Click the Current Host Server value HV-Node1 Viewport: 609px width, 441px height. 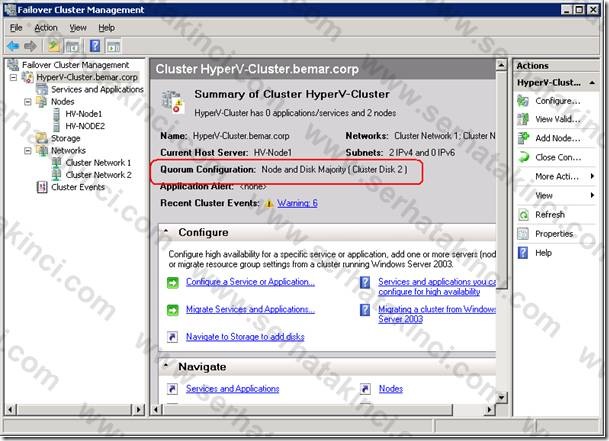(273, 153)
